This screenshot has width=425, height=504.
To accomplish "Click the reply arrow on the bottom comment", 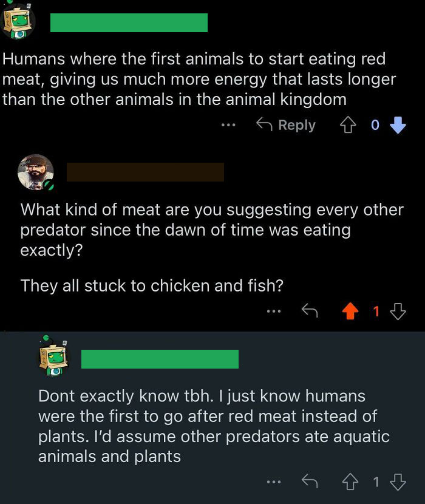I will pos(310,481).
